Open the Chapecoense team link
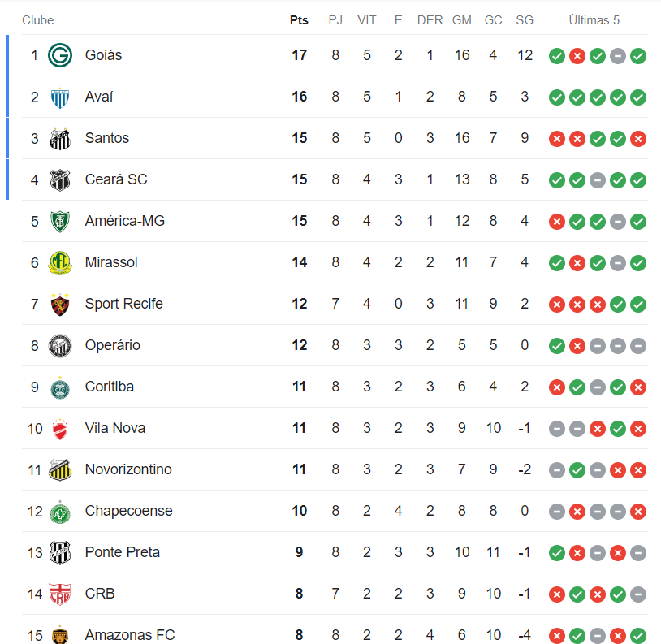 pos(128,511)
